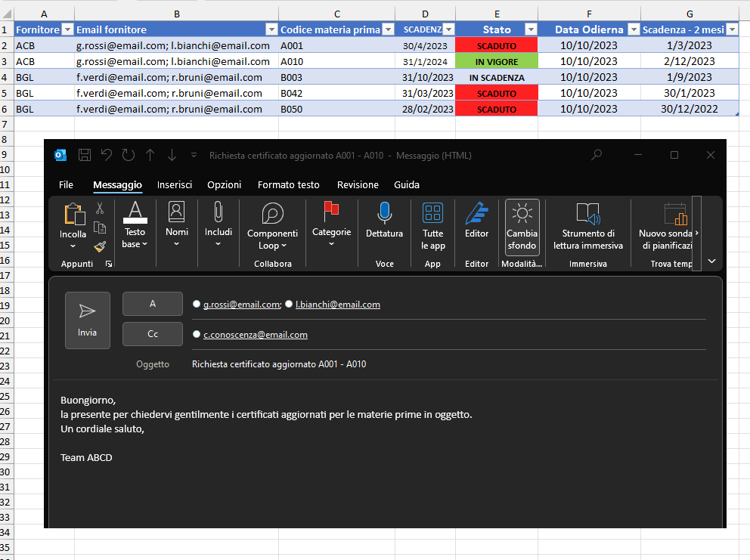750x560 pixels.
Task: Collapse the ribbon with the bottom-right chevron
Action: (x=711, y=261)
